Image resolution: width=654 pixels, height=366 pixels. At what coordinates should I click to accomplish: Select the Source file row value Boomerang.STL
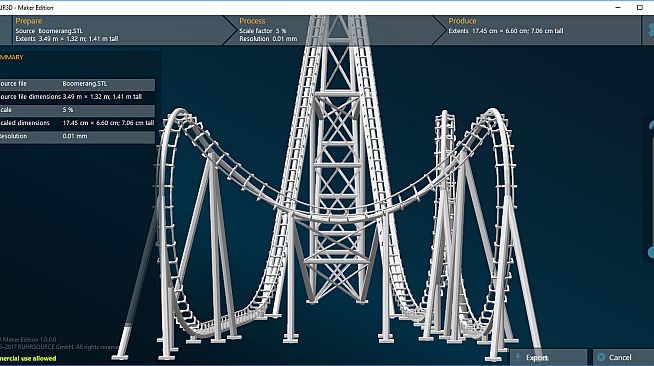(85, 84)
